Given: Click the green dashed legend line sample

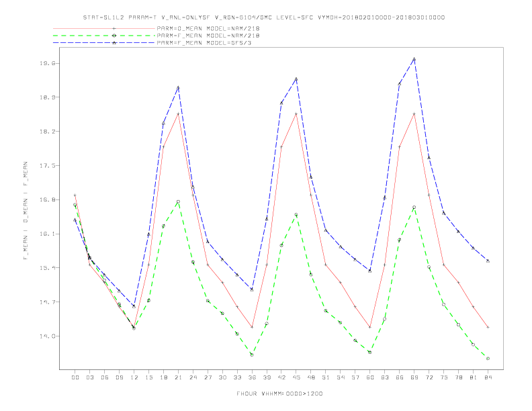Looking at the screenshot, I should [104, 36].
